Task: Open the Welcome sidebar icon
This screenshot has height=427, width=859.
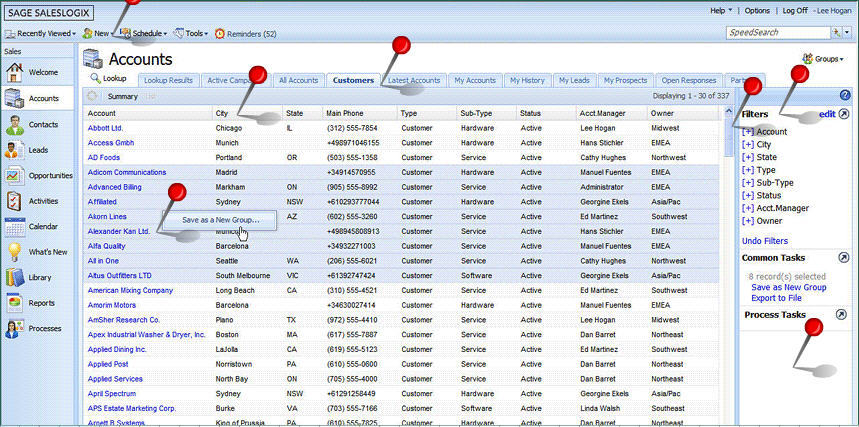Action: point(15,72)
